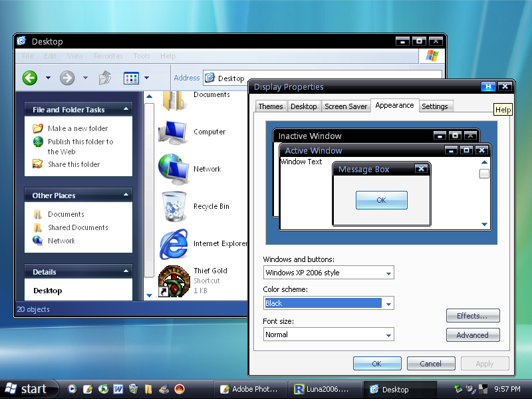Viewport: 532px width, 399px height.
Task: Expand the Color scheme dropdown
Action: pos(388,304)
